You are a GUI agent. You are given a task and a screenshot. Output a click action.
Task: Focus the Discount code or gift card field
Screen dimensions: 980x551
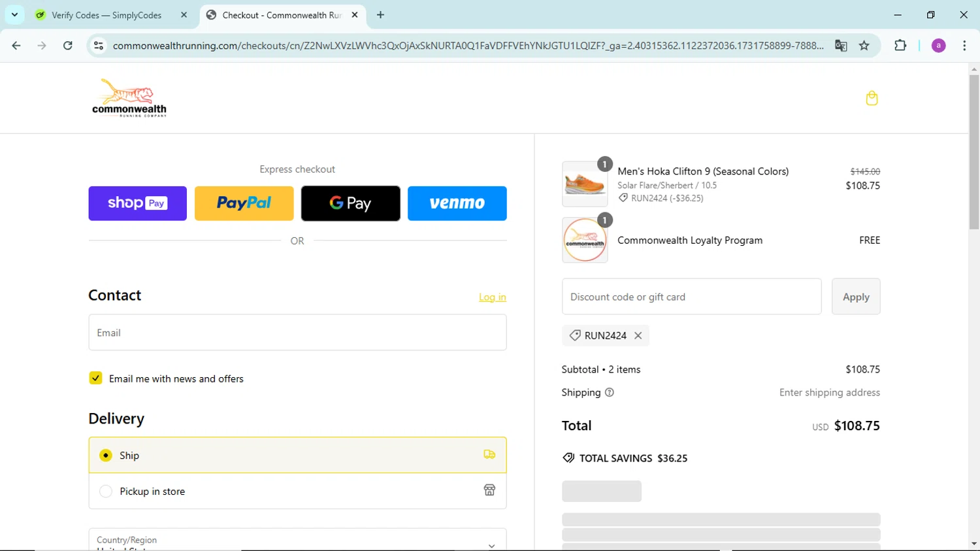pos(691,296)
